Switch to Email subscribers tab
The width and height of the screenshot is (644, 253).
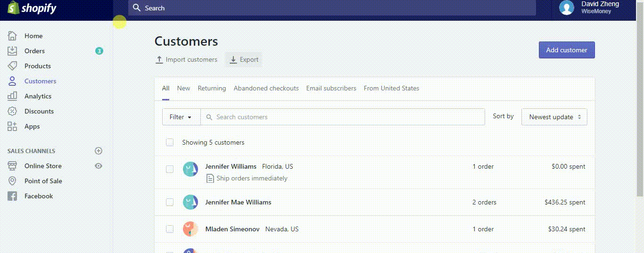331,89
